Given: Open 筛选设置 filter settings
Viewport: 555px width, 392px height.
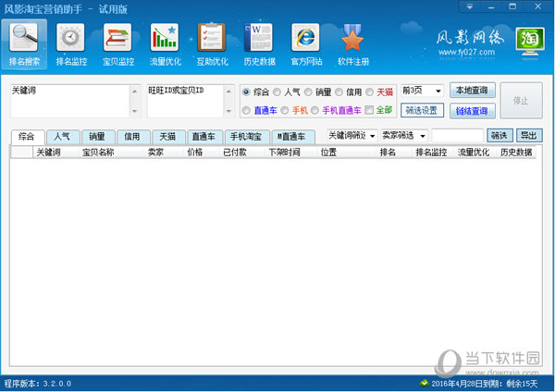Looking at the screenshot, I should pos(422,111).
